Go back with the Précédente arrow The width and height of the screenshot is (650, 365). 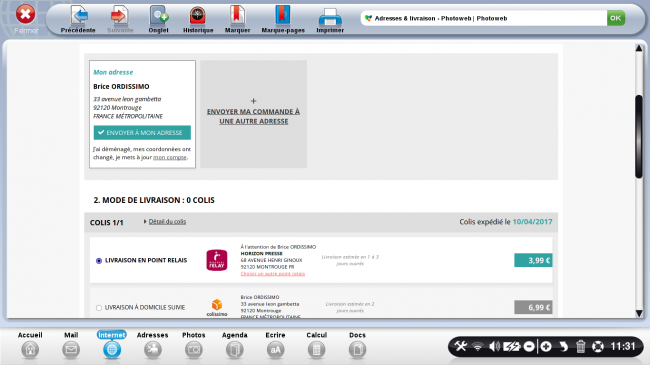point(78,19)
